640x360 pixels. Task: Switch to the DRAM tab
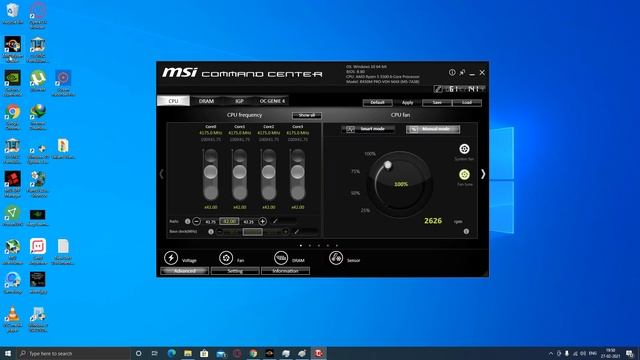click(206, 101)
